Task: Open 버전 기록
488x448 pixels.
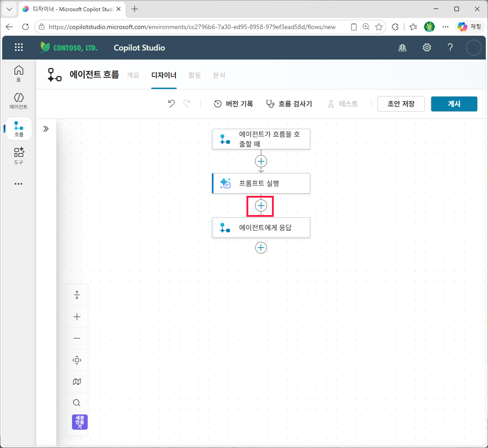Action: coord(233,104)
